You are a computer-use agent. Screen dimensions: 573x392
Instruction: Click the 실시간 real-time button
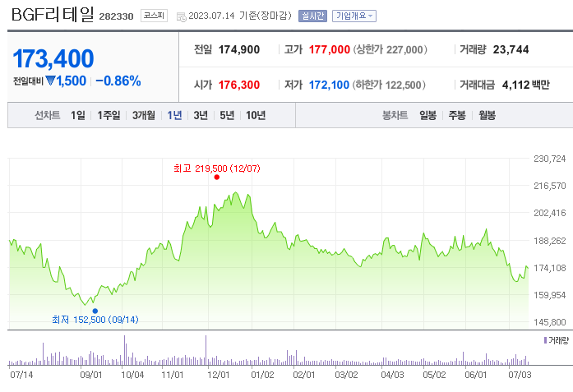pyautogui.click(x=312, y=16)
